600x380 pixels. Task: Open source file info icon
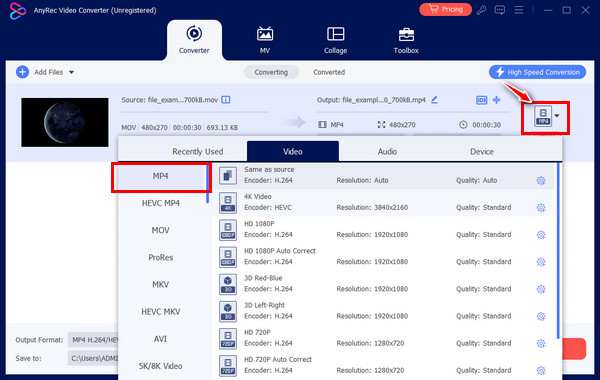pos(226,100)
